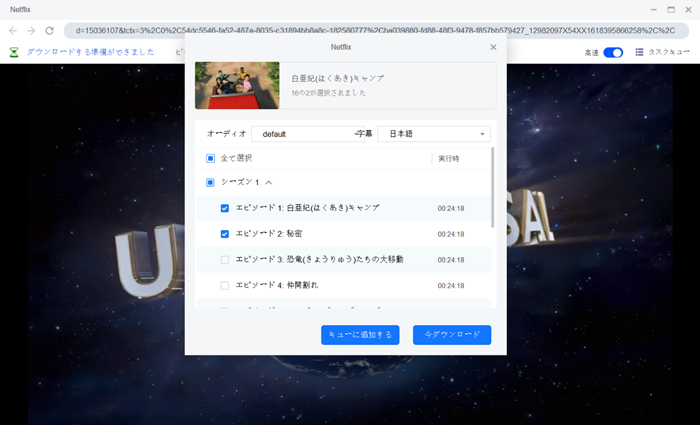The image size is (700, 425).
Task: Uncheck エピソード 1 checkbox
Action: pyautogui.click(x=225, y=208)
